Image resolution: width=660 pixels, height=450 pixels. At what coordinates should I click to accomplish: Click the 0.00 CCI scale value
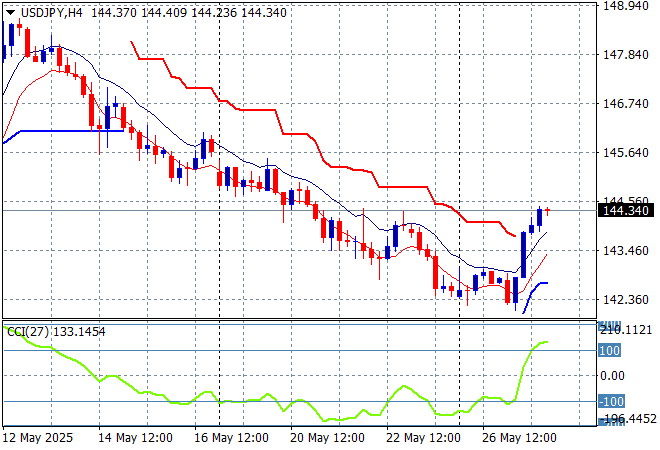[613, 376]
